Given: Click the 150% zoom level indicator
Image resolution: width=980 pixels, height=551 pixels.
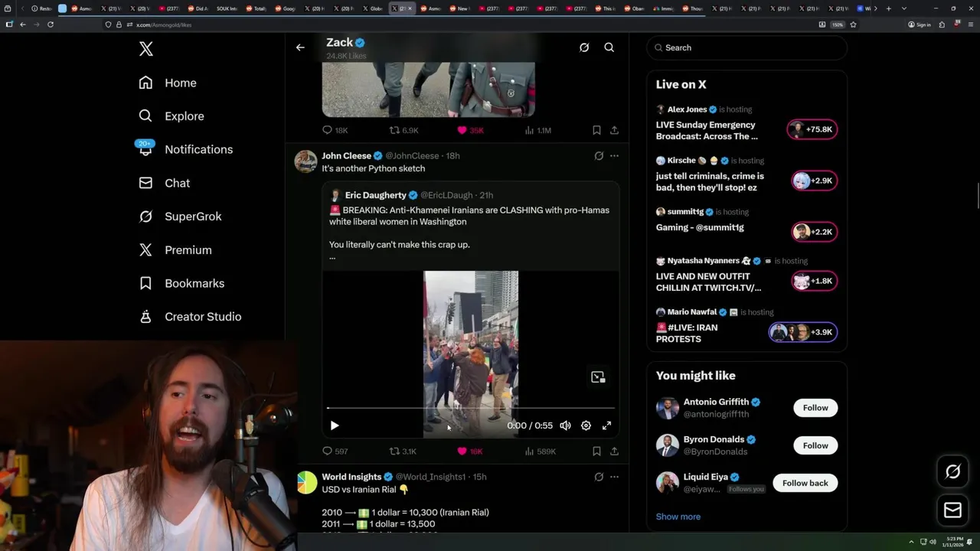Looking at the screenshot, I should pyautogui.click(x=838, y=24).
